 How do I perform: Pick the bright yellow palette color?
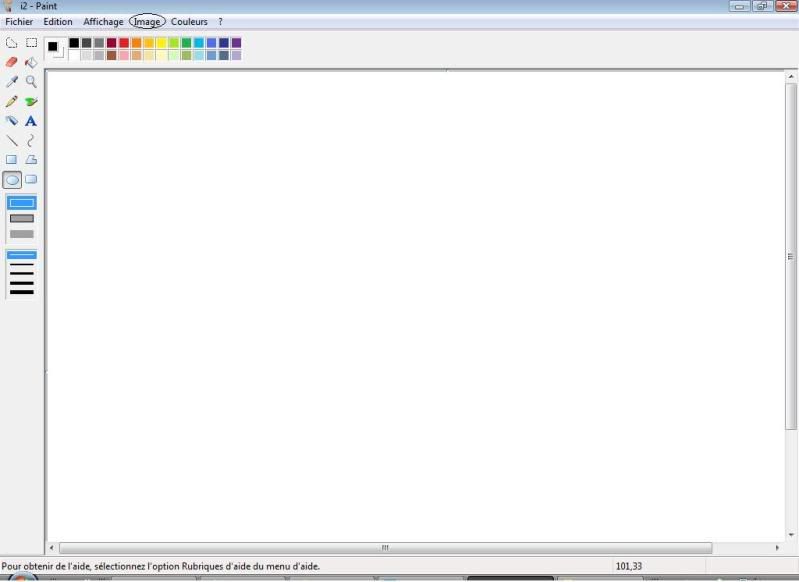(x=162, y=43)
